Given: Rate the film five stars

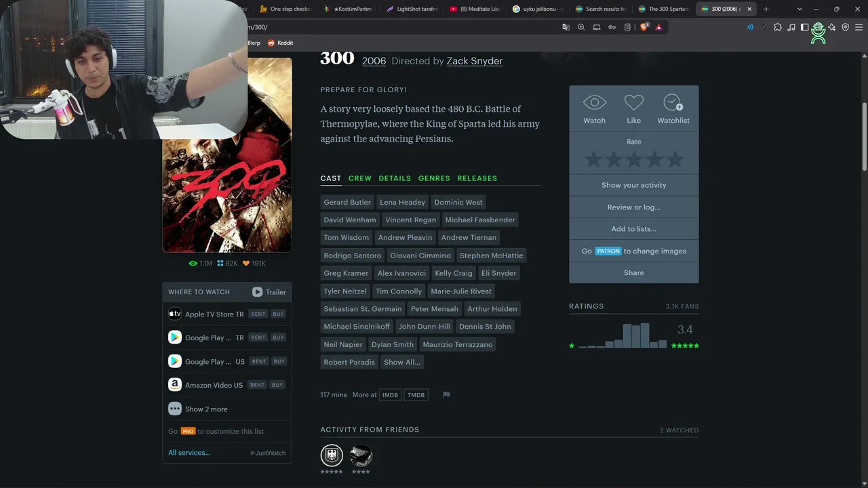Looking at the screenshot, I should [675, 160].
